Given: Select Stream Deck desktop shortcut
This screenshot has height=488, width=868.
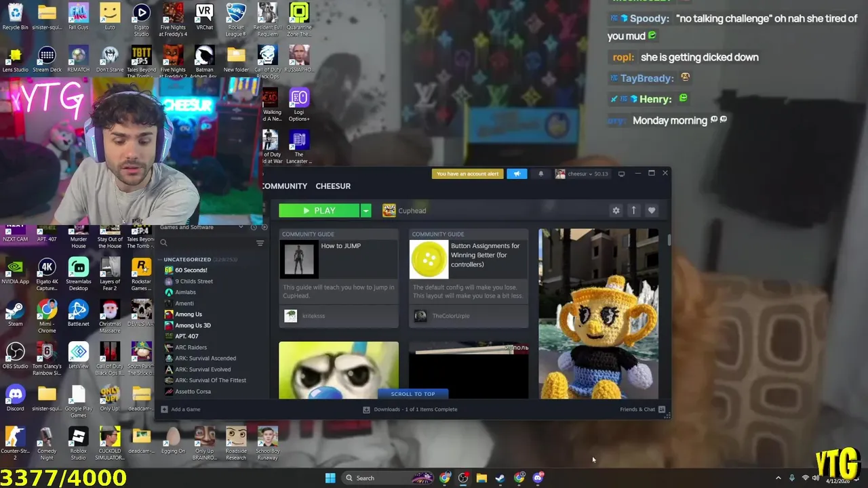Looking at the screenshot, I should pos(47,60).
